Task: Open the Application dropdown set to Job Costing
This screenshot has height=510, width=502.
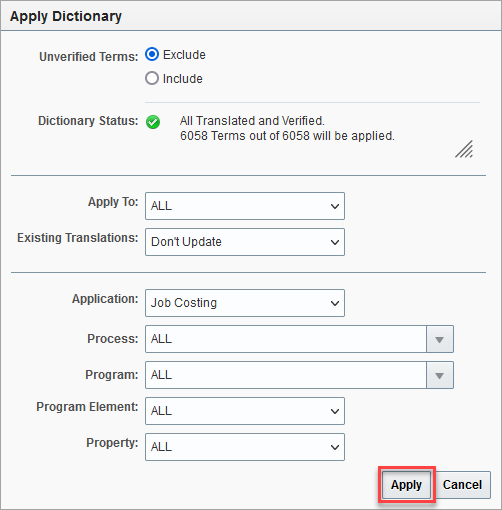Action: click(245, 303)
